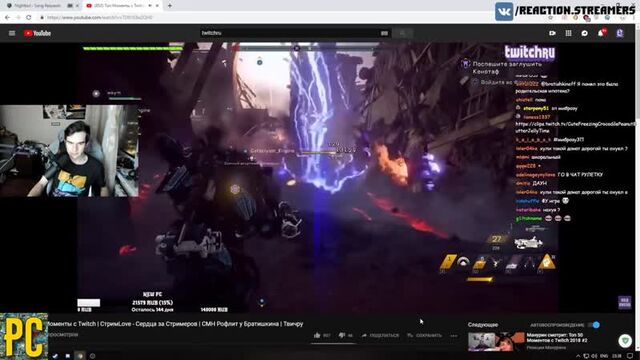Open the create video camera icon
The width and height of the screenshot is (640, 360).
pyautogui.click(x=552, y=33)
